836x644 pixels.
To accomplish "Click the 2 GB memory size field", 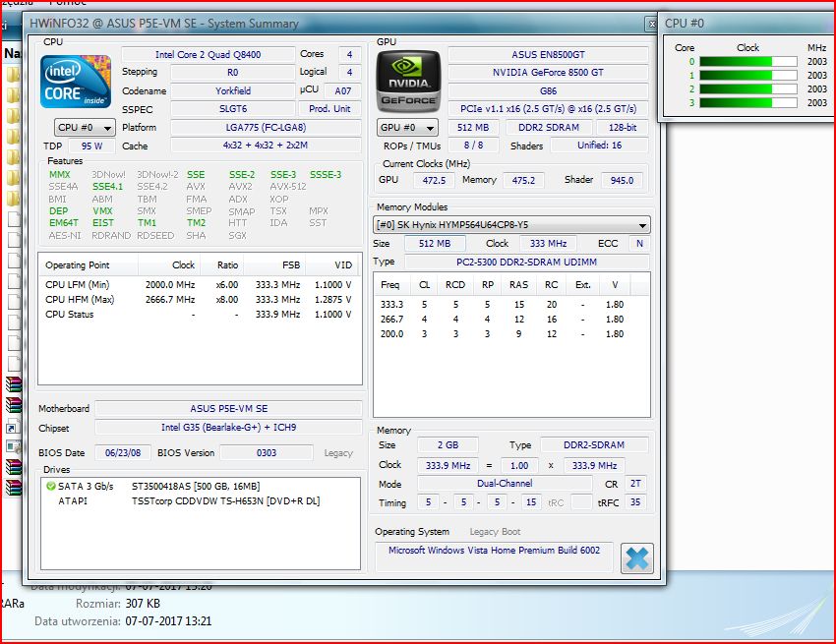I will point(448,445).
